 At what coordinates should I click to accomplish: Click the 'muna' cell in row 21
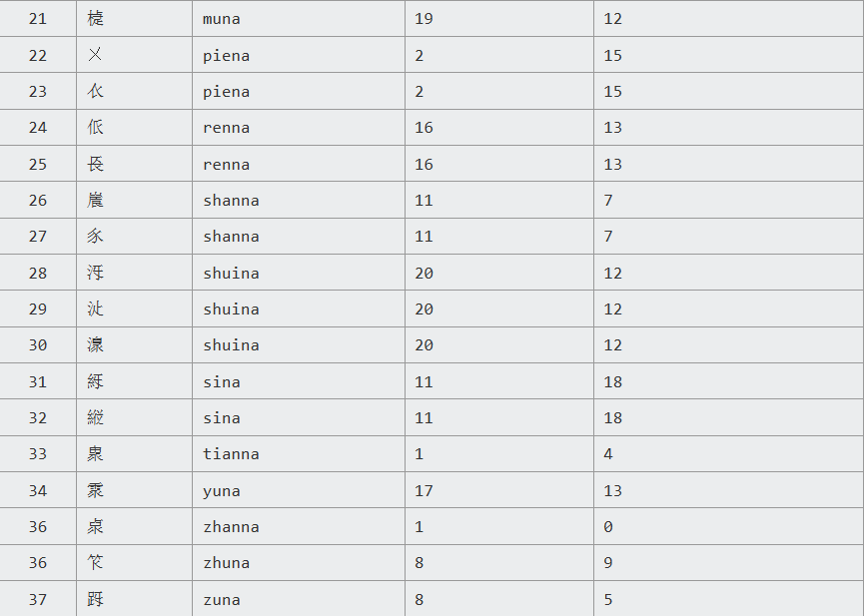(222, 19)
